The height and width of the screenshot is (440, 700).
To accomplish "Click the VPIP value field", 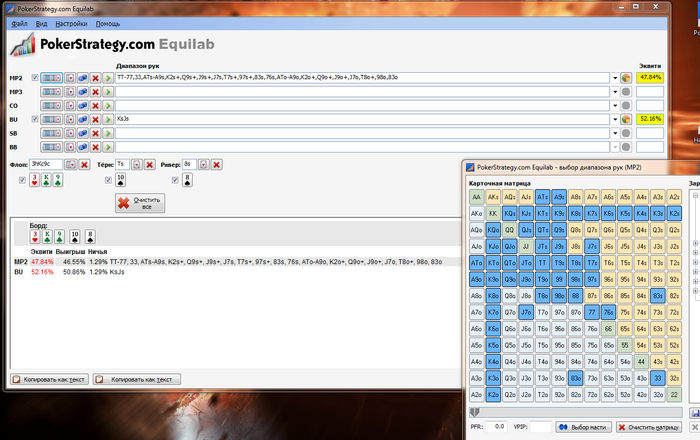I will [x=541, y=427].
